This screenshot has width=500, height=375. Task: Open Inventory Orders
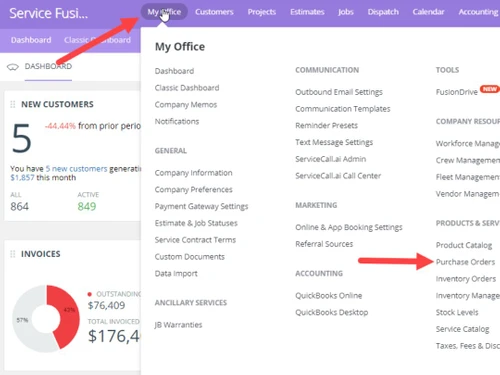pyautogui.click(x=466, y=279)
